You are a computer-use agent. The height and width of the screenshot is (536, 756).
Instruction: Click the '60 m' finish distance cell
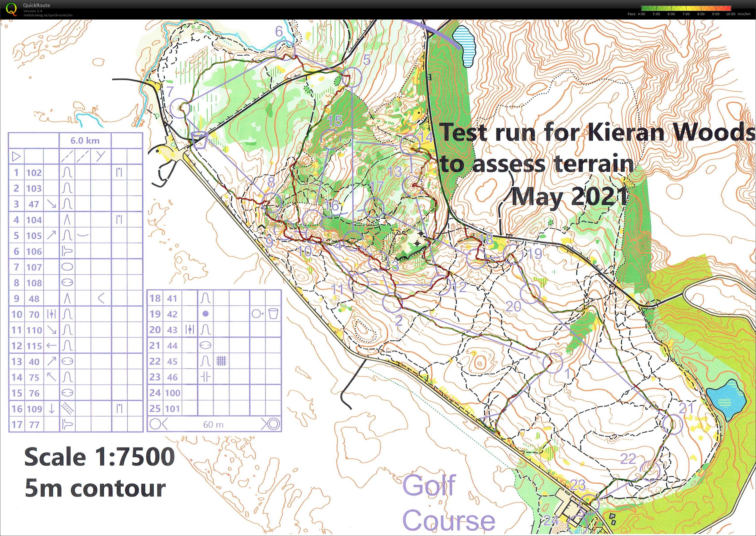pos(213,424)
